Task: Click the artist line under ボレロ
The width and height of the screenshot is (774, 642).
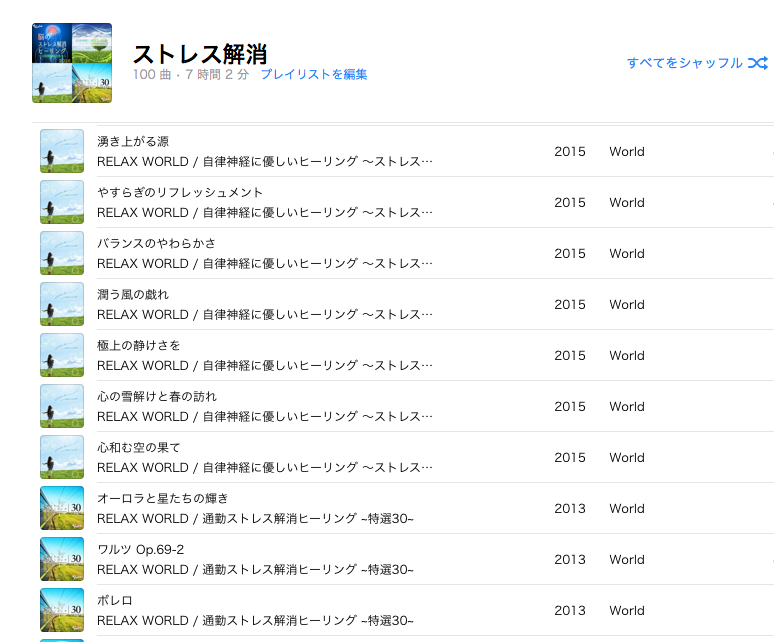Action: pos(255,621)
